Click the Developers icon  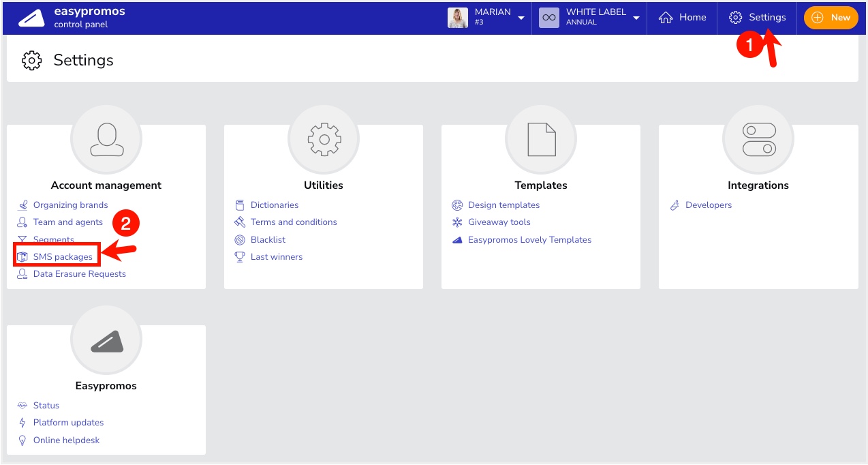(x=675, y=205)
